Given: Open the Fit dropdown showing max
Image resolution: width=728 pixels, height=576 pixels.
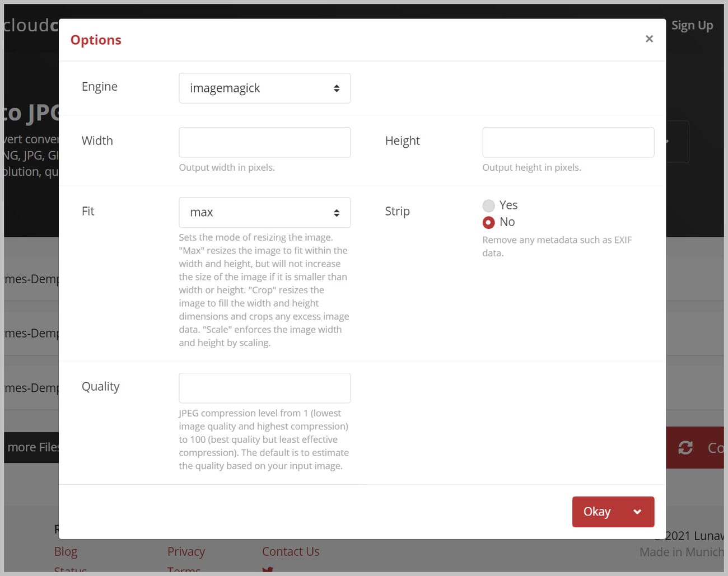Looking at the screenshot, I should pos(264,212).
